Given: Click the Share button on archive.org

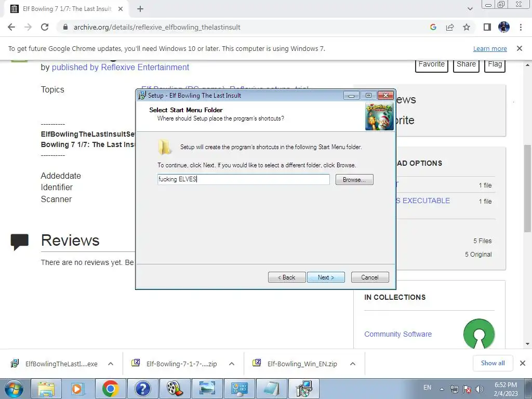Looking at the screenshot, I should click(x=466, y=65).
